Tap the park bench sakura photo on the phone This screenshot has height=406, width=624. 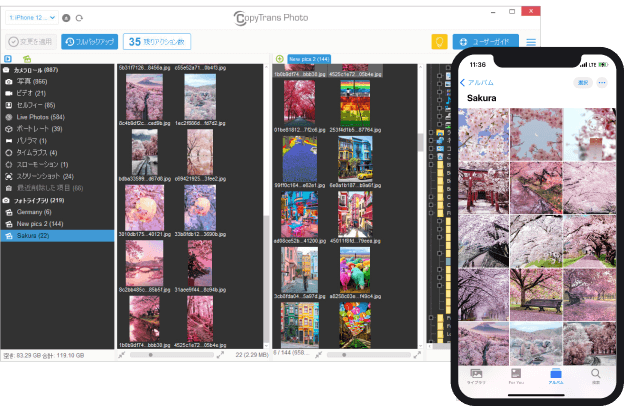pos(536,295)
